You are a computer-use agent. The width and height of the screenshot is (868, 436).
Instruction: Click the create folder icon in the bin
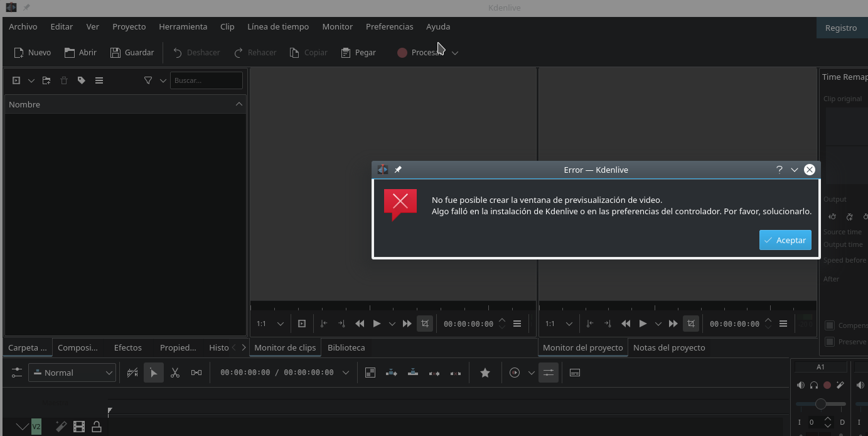coord(46,80)
